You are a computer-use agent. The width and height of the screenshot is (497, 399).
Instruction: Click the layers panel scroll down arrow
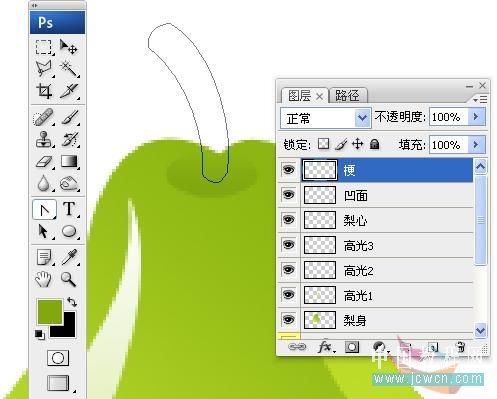(480, 330)
